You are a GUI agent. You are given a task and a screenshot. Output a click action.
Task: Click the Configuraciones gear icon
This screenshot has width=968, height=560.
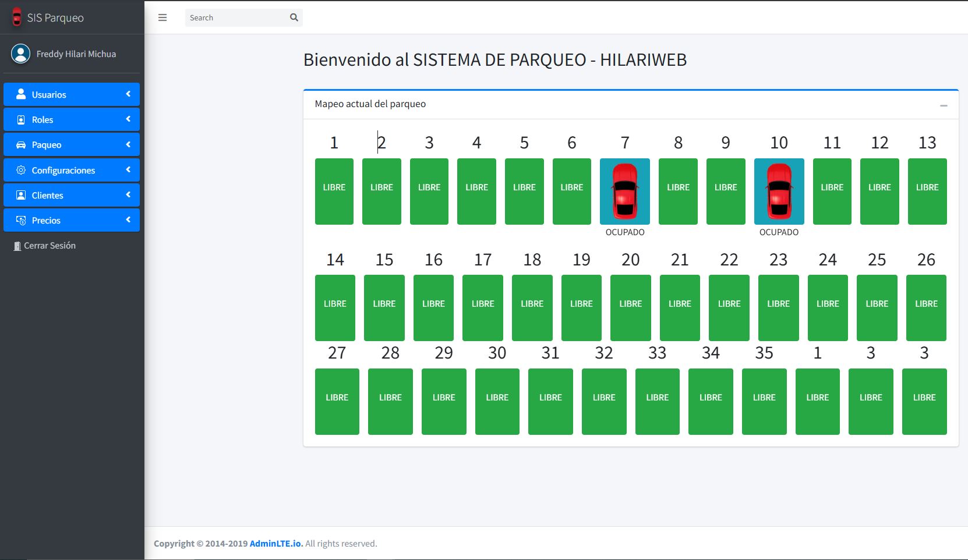(x=21, y=170)
